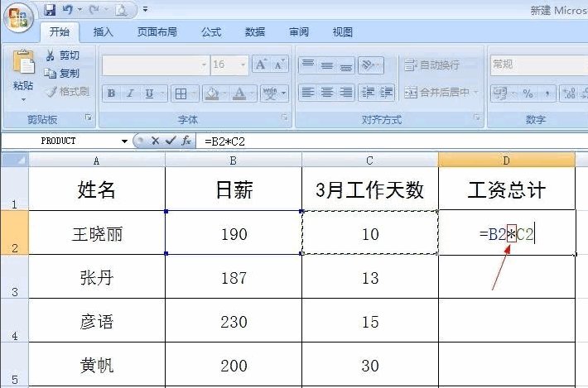The width and height of the screenshot is (588, 388).
Task: Apply font color with the A icon
Action: [x=239, y=93]
